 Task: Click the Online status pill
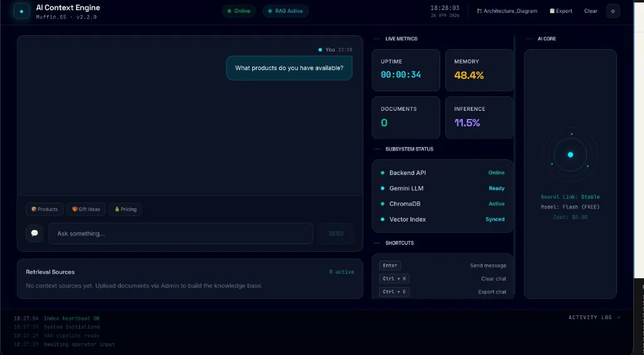pos(238,11)
